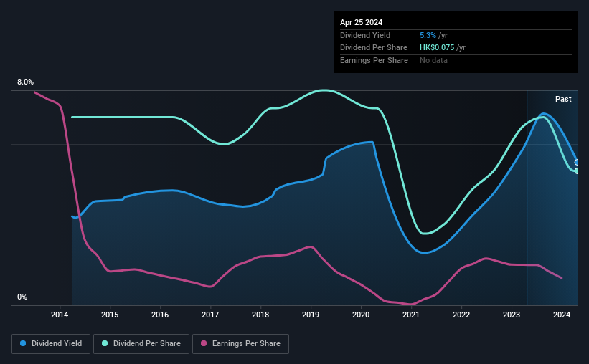Select the 2014 label on the time axis
The image size is (589, 364).
[x=60, y=315]
